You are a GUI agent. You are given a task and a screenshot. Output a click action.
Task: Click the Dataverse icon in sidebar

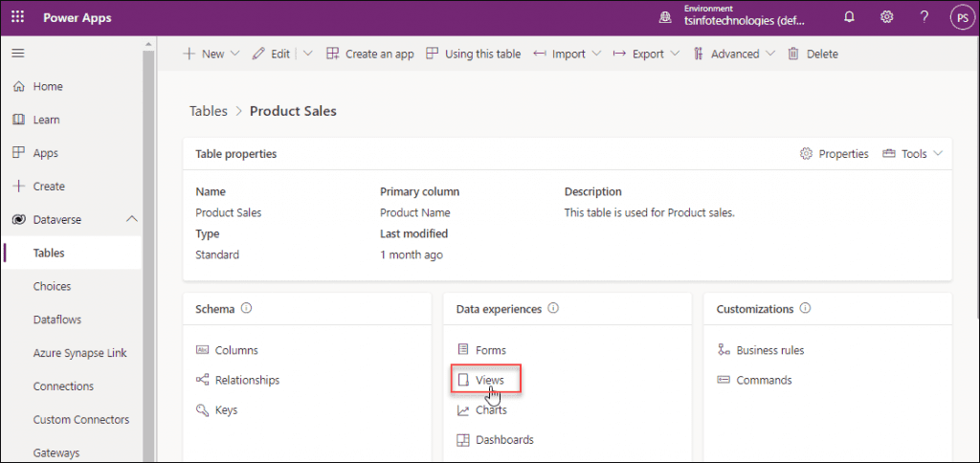(19, 219)
